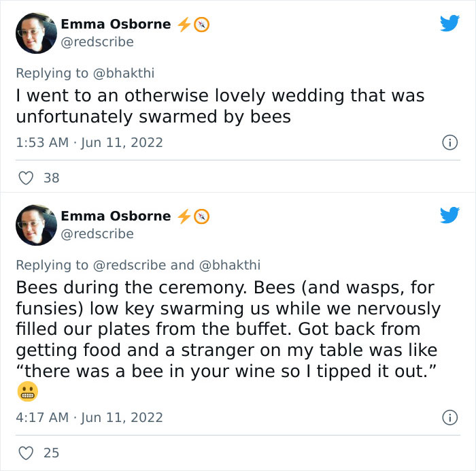Like the tweet about the bee in the wine

26,452
